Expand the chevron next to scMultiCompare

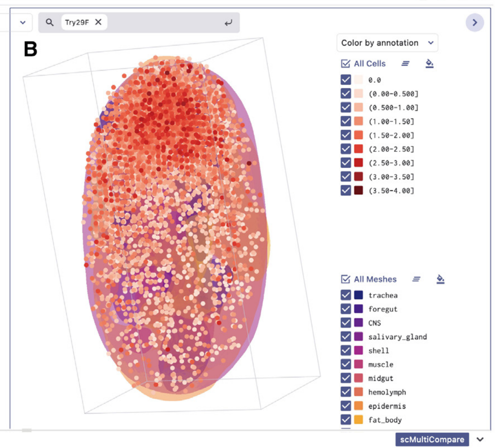(480, 439)
